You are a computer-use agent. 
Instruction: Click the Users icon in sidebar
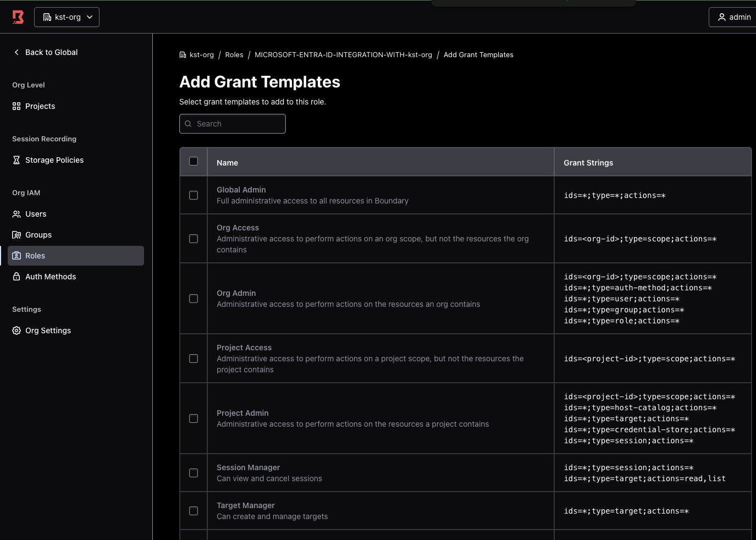[x=16, y=214]
